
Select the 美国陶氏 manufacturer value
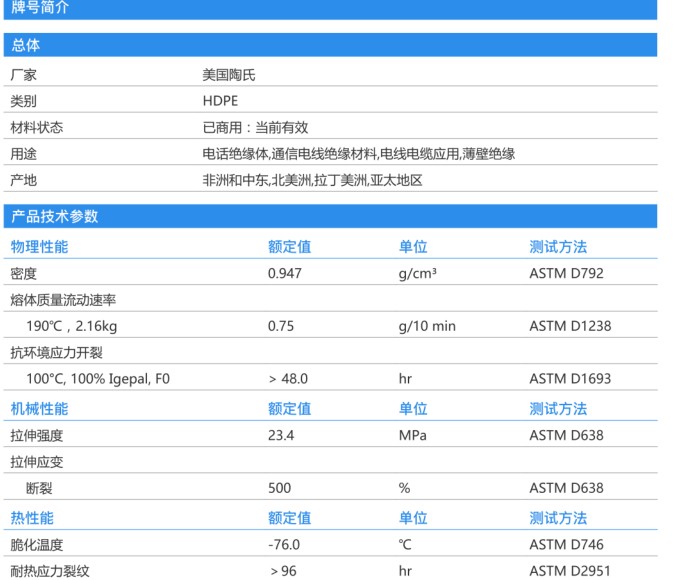pyautogui.click(x=229, y=75)
